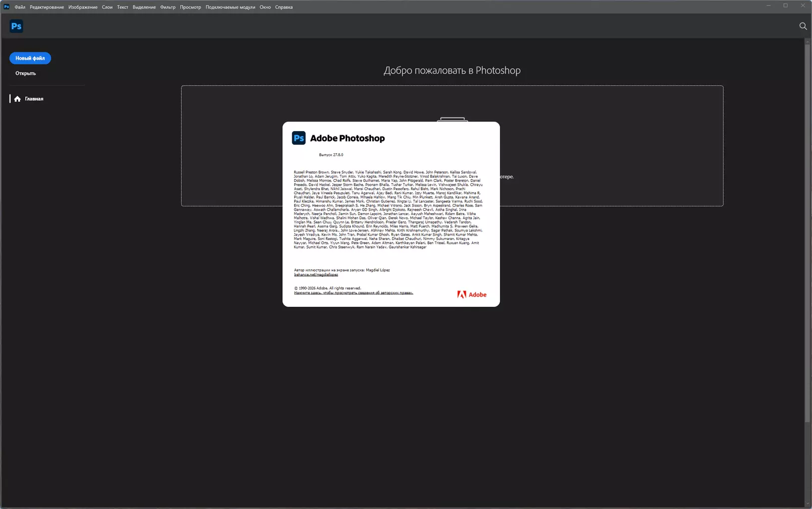Viewport: 812px width, 509px height.
Task: Click the Adobe Photoshop title in dialog
Action: click(x=348, y=138)
